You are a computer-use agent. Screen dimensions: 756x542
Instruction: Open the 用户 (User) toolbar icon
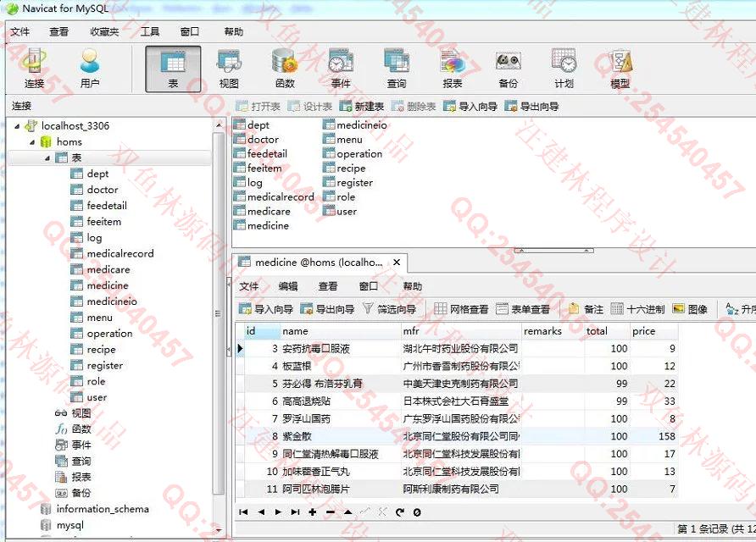click(90, 69)
